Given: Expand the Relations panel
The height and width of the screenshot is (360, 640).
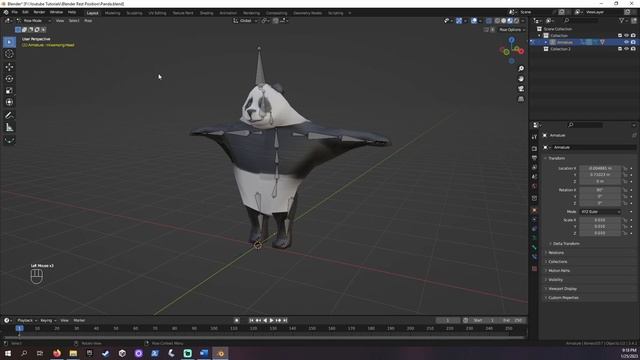Looking at the screenshot, I should (556, 253).
